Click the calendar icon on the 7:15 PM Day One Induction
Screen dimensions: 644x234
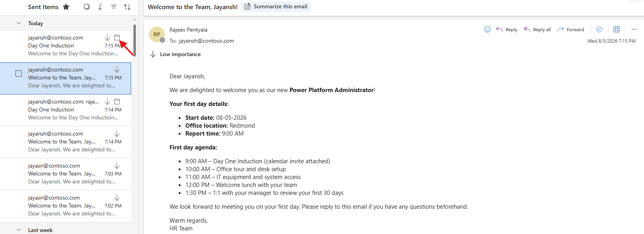pyautogui.click(x=117, y=38)
